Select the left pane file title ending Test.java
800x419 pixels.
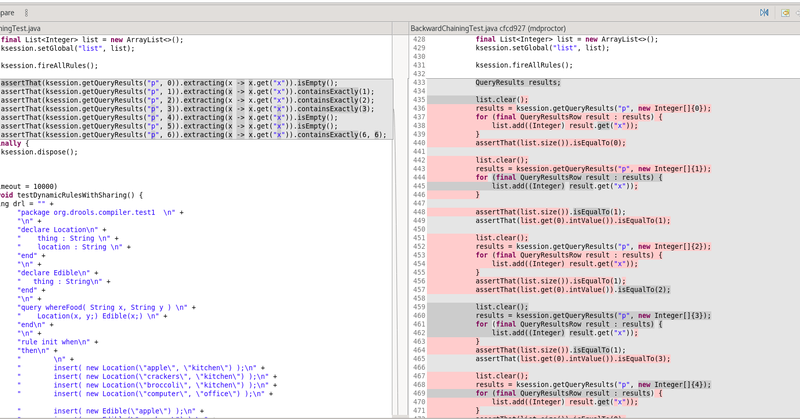point(20,29)
